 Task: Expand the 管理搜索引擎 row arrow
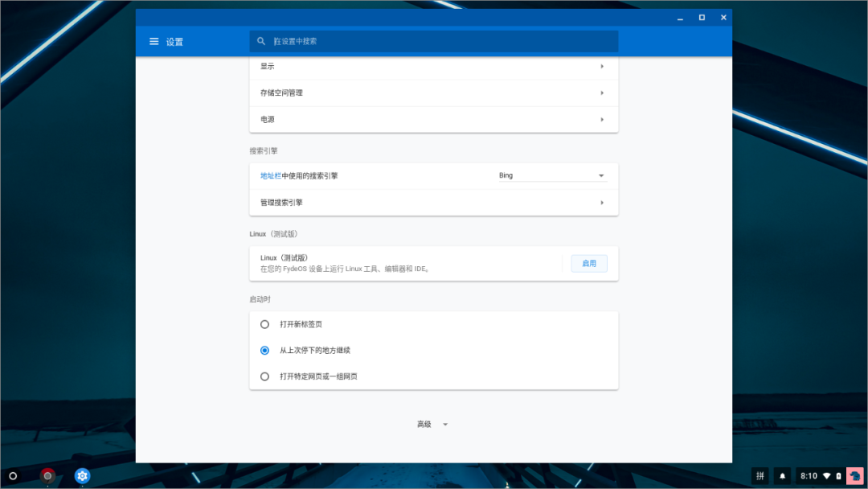[x=602, y=203]
